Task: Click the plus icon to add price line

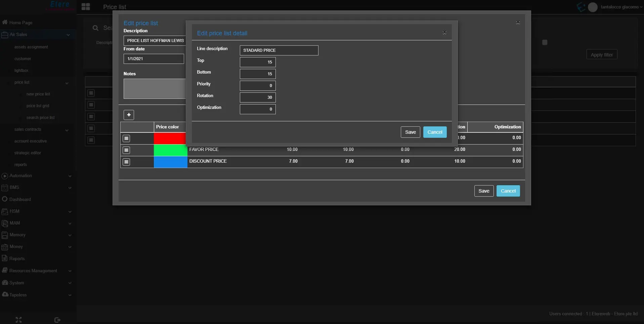Action: pos(129,115)
